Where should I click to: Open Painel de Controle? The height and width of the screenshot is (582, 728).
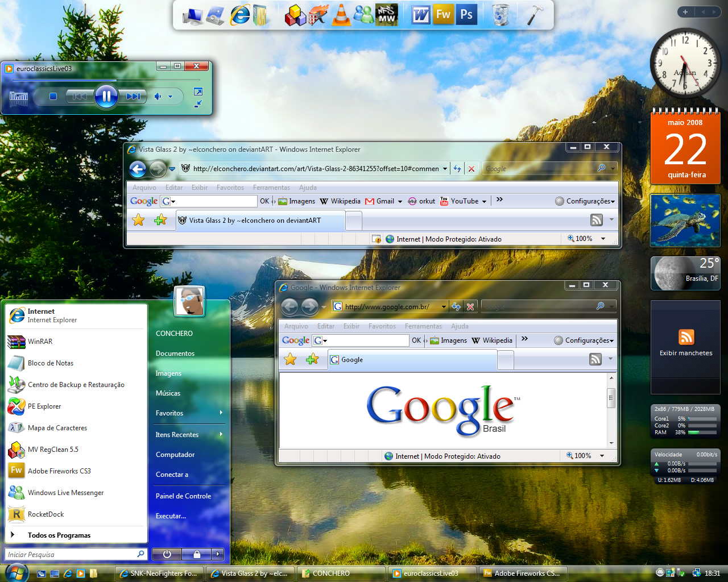click(189, 496)
